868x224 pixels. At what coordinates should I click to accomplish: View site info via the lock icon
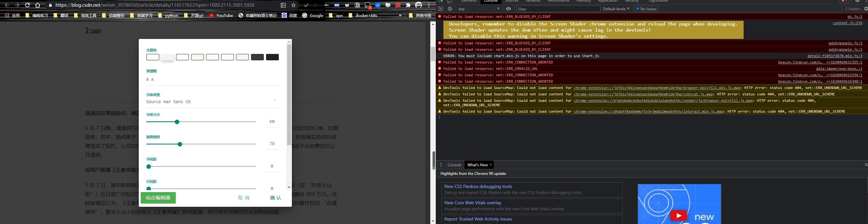[x=50, y=5]
